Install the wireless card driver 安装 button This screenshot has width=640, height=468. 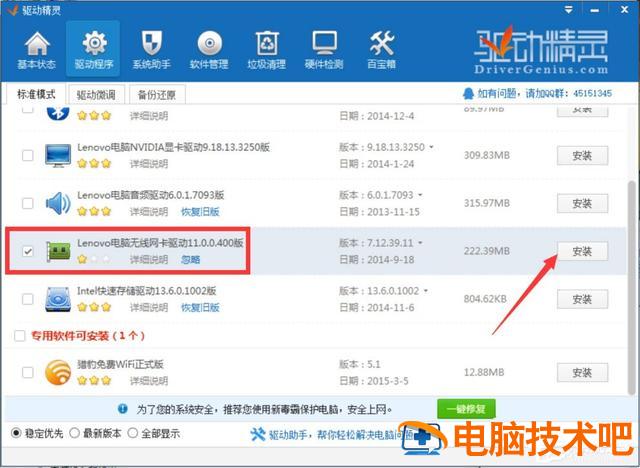pos(582,251)
